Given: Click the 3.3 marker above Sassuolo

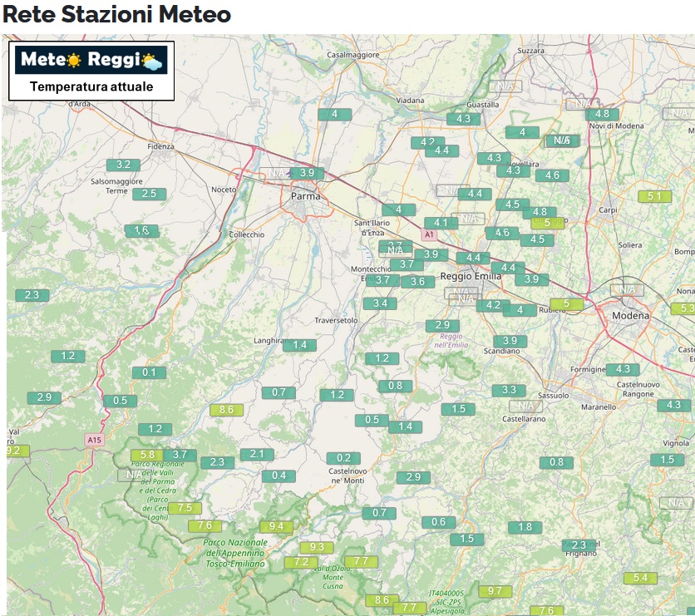Looking at the screenshot, I should 509,390.
